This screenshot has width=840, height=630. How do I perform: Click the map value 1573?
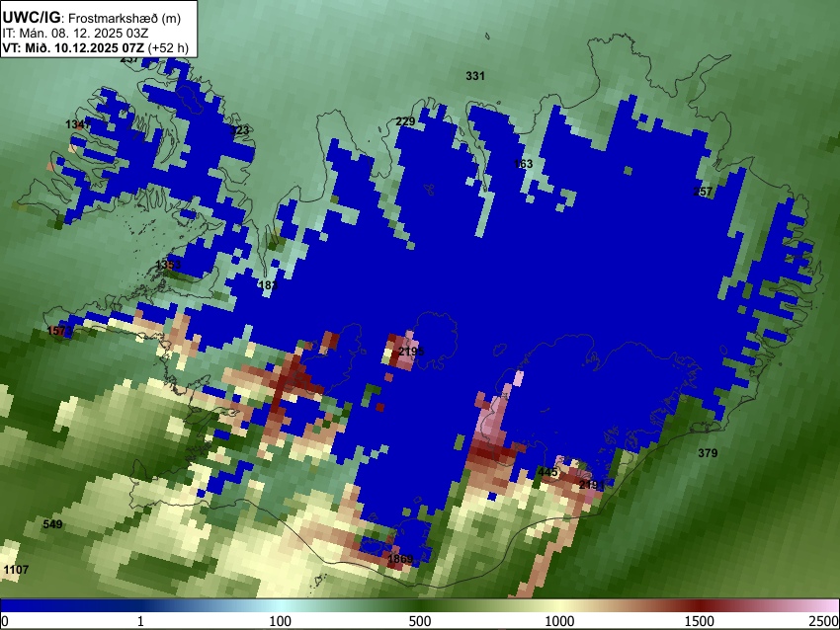(60, 331)
